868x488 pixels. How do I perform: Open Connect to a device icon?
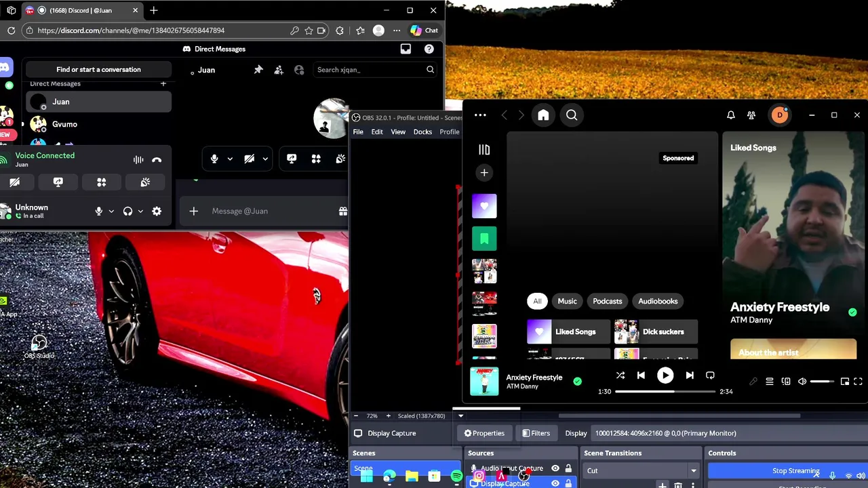786,382
